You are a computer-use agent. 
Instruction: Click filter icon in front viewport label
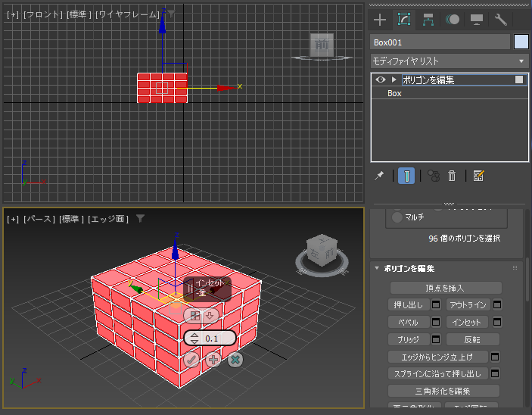tap(171, 14)
